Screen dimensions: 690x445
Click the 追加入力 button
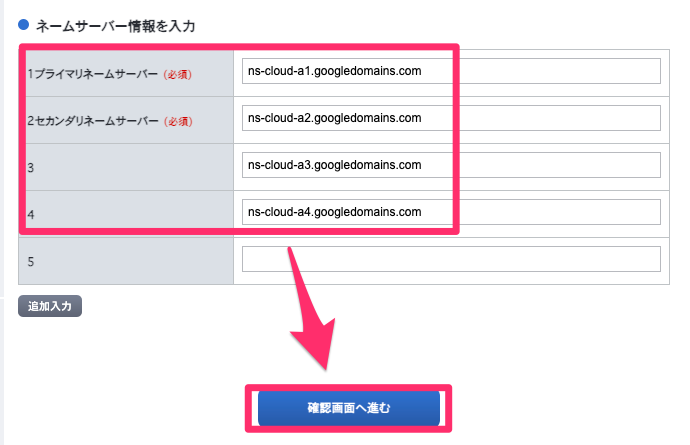pos(50,306)
